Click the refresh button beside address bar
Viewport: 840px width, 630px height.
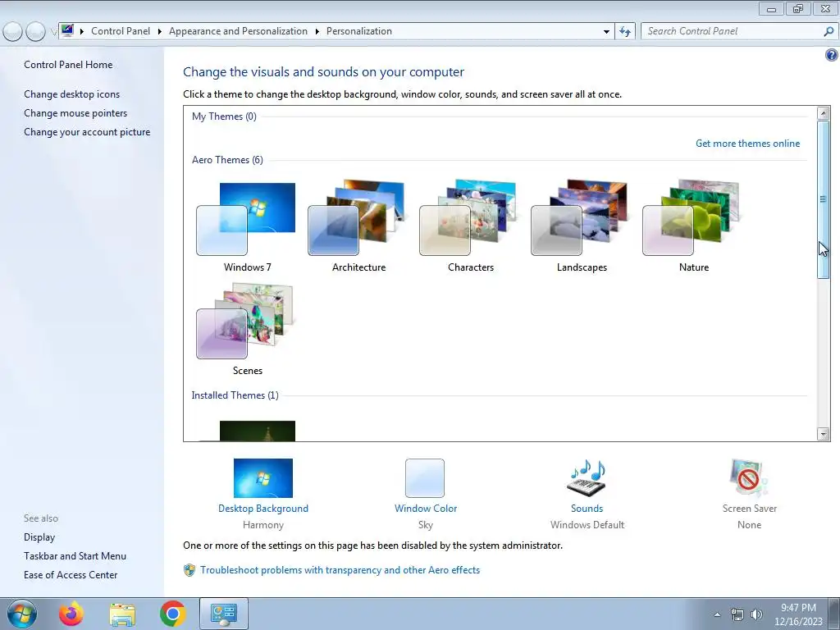click(x=625, y=32)
